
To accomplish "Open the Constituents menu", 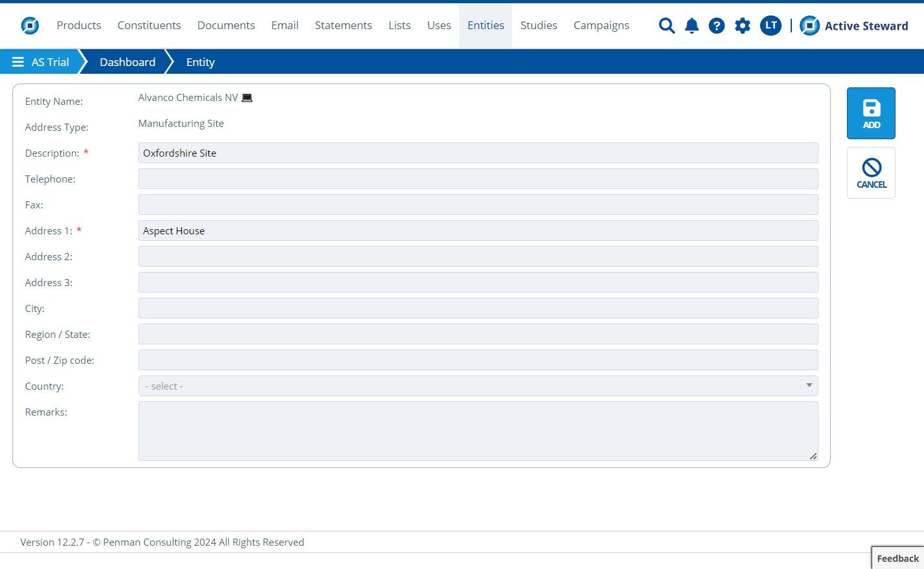I will (x=149, y=25).
